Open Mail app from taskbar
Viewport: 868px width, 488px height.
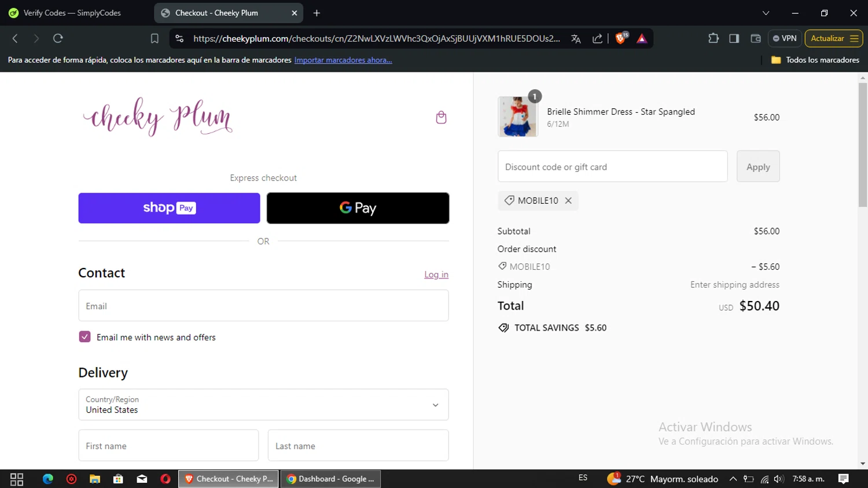142,479
